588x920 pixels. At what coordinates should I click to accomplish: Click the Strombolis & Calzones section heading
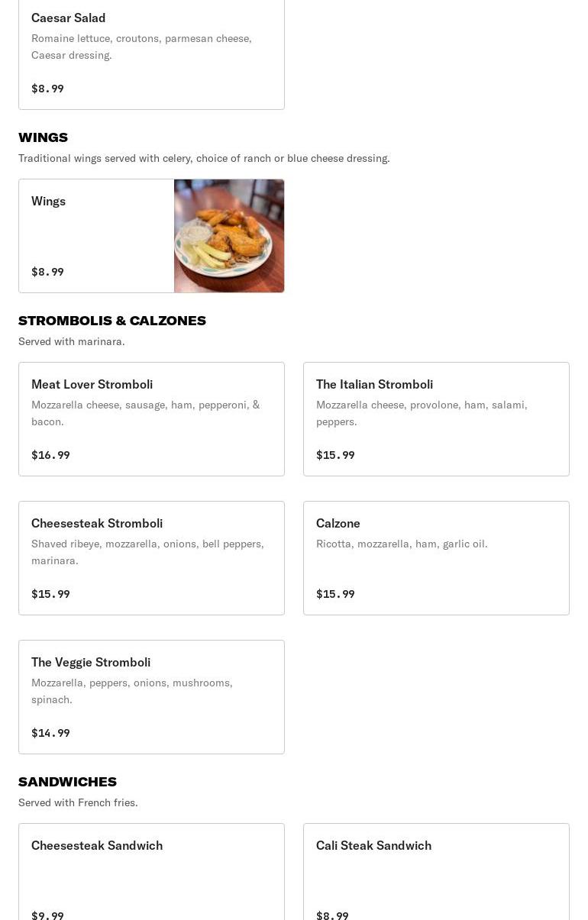112,321
